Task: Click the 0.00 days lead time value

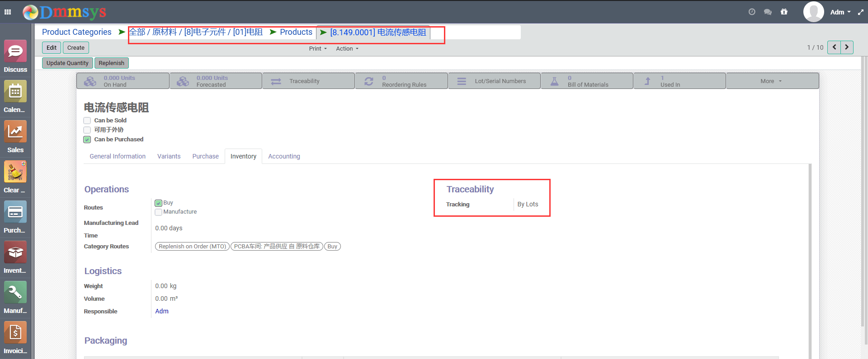Action: [x=169, y=228]
